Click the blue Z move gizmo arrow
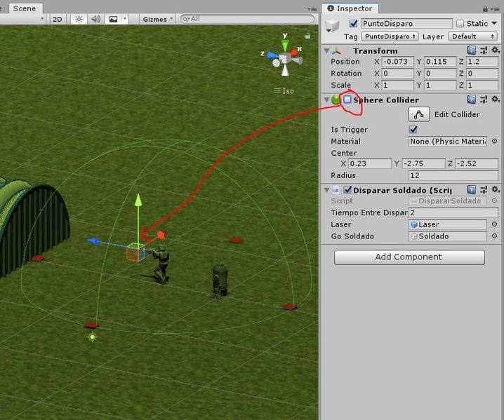504x420 pixels. point(93,241)
